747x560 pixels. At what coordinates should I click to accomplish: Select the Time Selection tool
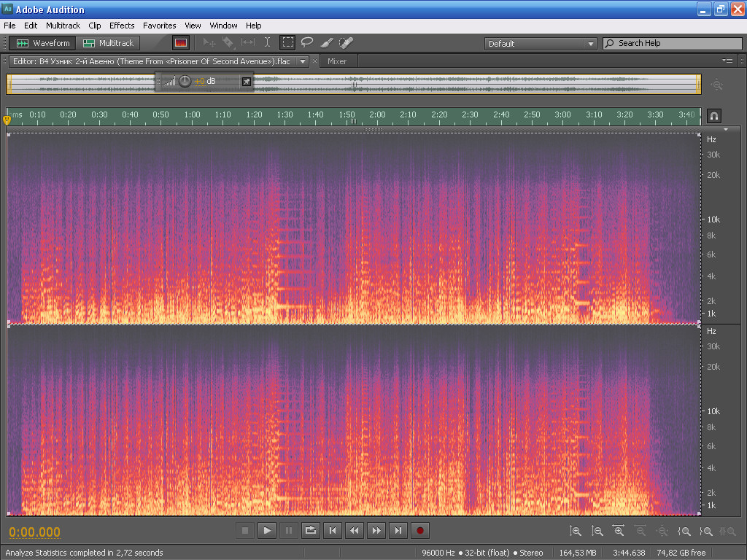[268, 43]
